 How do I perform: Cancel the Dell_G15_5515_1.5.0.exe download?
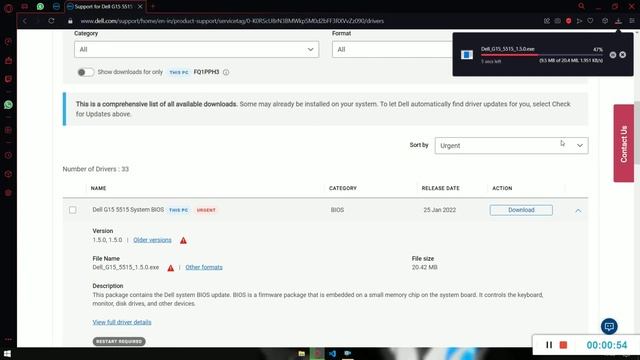point(622,55)
